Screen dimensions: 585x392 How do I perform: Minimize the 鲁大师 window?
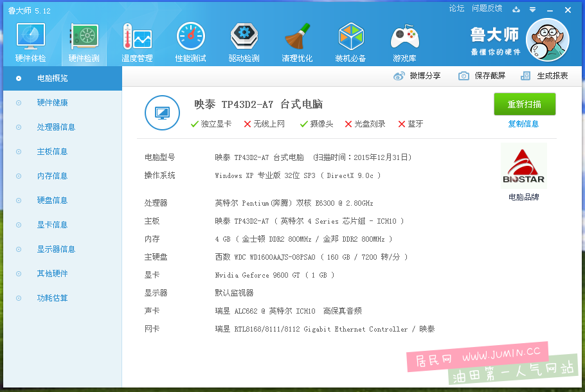(x=550, y=10)
